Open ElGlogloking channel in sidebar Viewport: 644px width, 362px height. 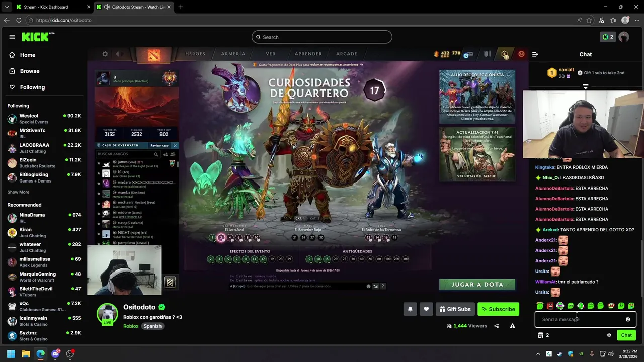coord(44,177)
